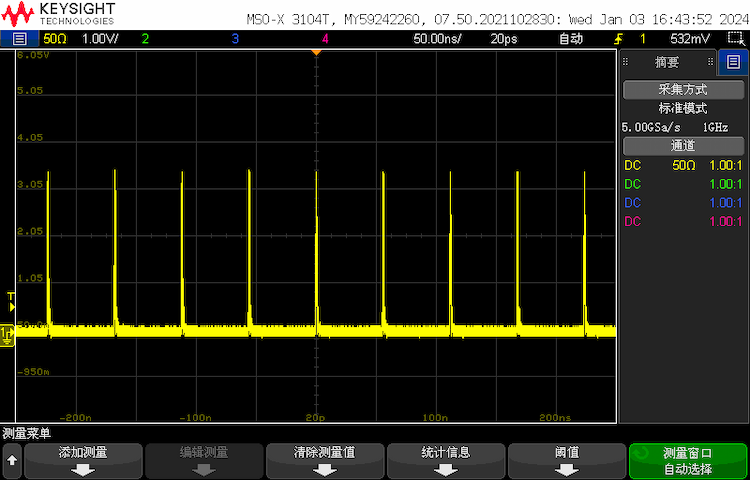Click the yellow 50Ω channel 1 indicator
The height and width of the screenshot is (480, 750).
(x=55, y=39)
